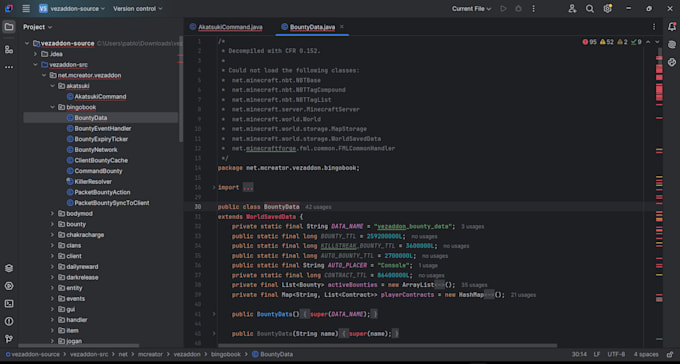Image resolution: width=680 pixels, height=364 pixels.
Task: Open the vezaddon-source project dropdown
Action: [72, 9]
